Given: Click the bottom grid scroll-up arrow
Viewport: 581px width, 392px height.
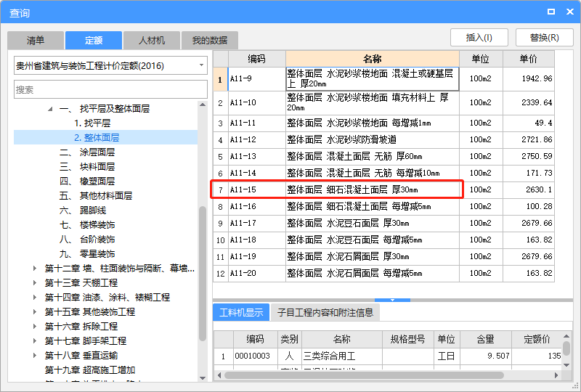Looking at the screenshot, I should 566,336.
